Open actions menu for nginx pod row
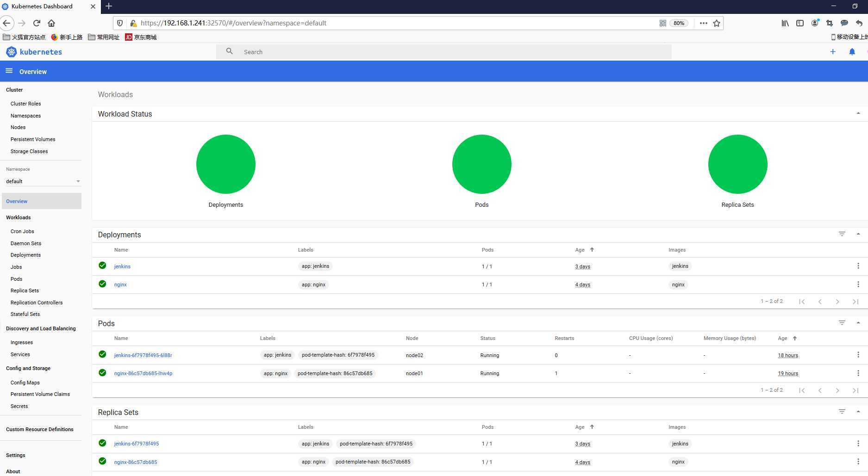Viewport: 868px width, 476px height. 858,373
